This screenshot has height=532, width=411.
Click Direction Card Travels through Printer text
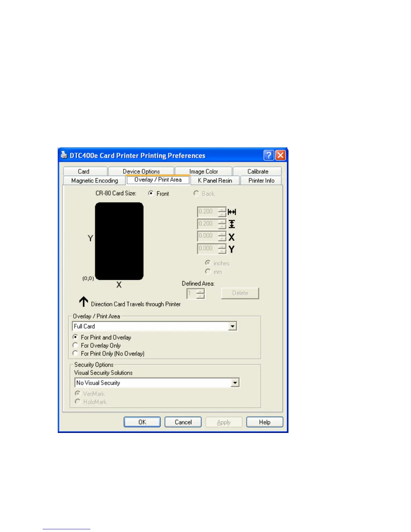pos(136,304)
